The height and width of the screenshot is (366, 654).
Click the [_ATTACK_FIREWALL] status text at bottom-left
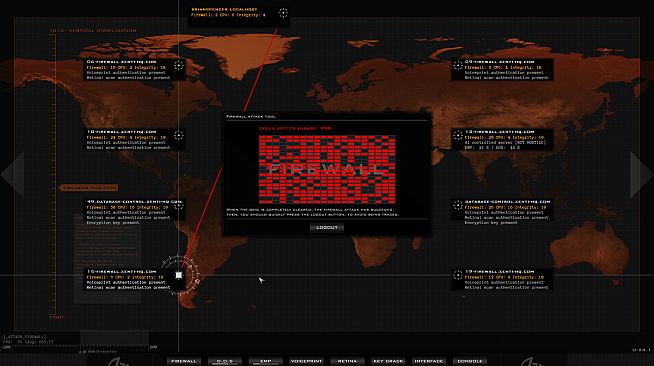pyautogui.click(x=25, y=337)
